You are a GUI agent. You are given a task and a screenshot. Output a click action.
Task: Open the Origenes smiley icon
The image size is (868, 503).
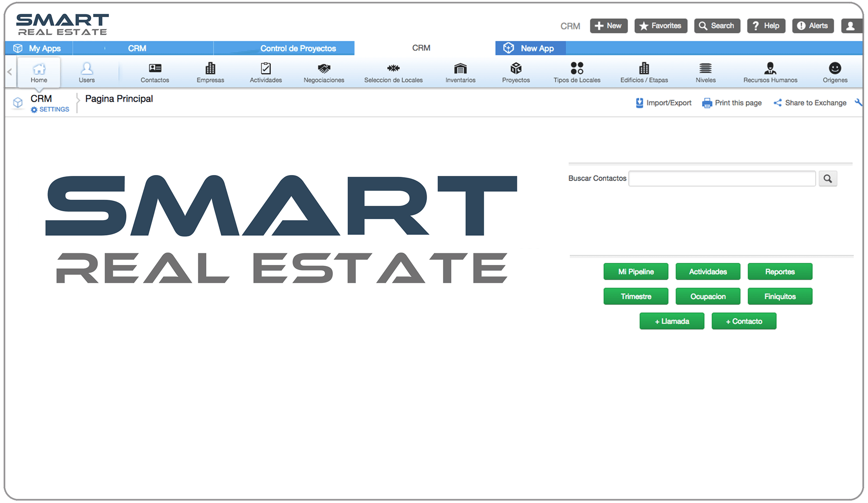(835, 72)
